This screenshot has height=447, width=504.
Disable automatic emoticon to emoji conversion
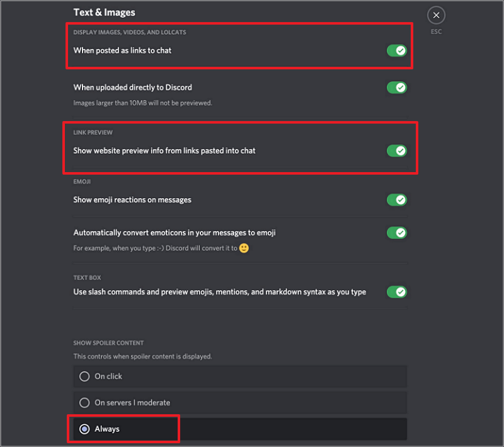[397, 232]
